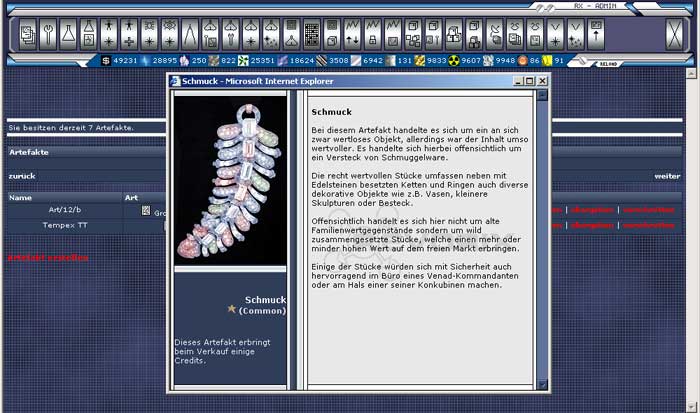Click the 'zurück' navigation link
Screen dimensions: 700x413
click(22, 174)
